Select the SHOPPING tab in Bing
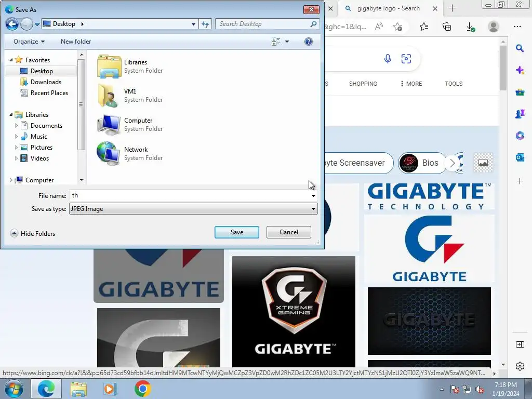The image size is (532, 399). (363, 84)
